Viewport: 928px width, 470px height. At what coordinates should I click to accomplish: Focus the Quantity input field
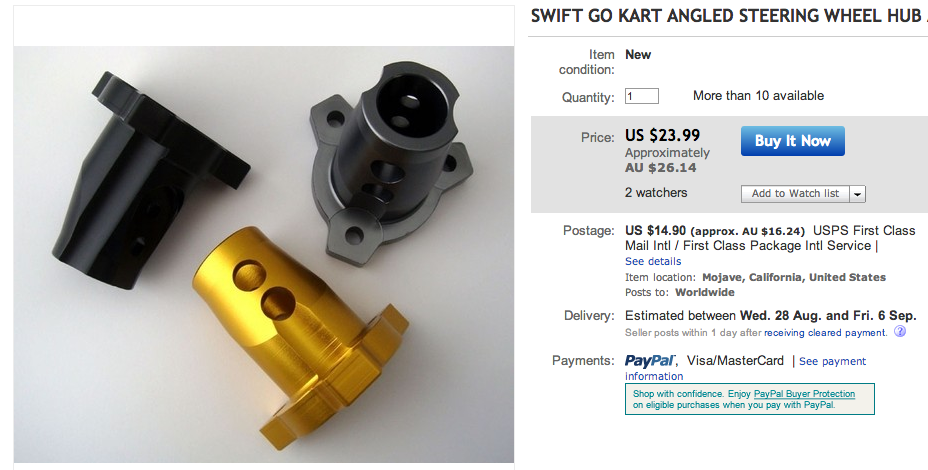pos(642,96)
